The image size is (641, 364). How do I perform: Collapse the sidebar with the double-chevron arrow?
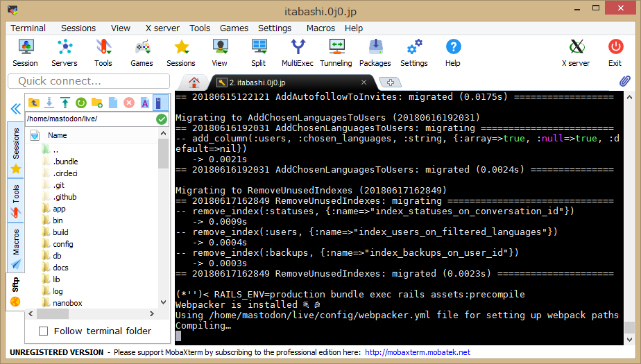(15, 109)
